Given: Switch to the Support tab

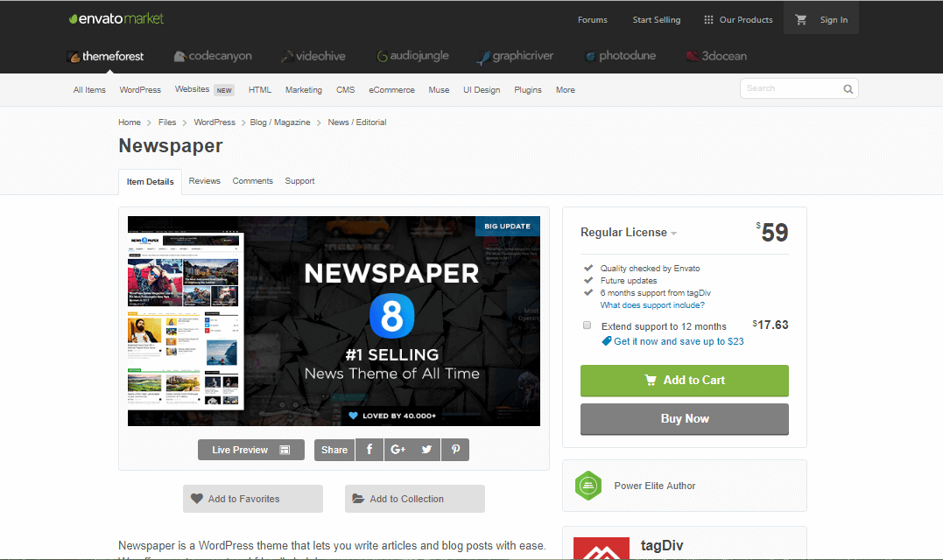Looking at the screenshot, I should coord(299,181).
